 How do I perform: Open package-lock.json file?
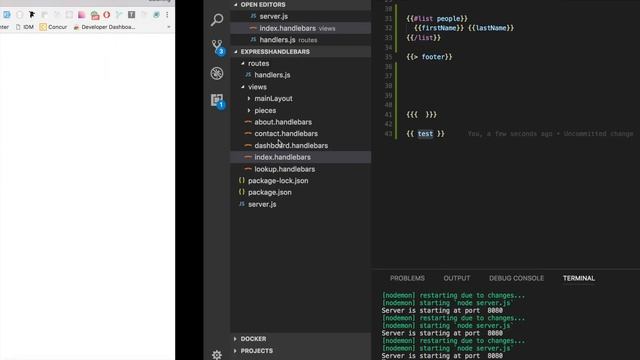pos(301,180)
